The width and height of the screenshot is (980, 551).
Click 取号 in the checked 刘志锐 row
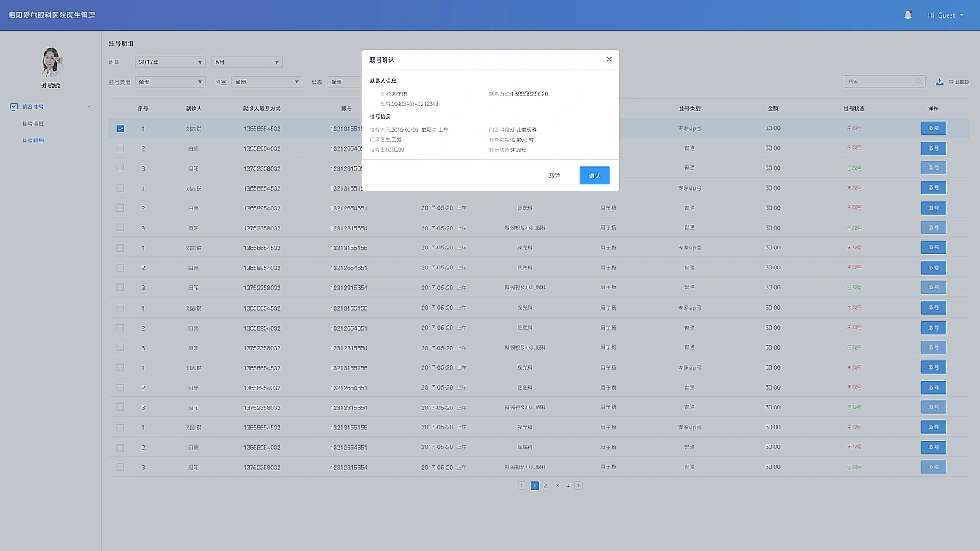coord(933,129)
